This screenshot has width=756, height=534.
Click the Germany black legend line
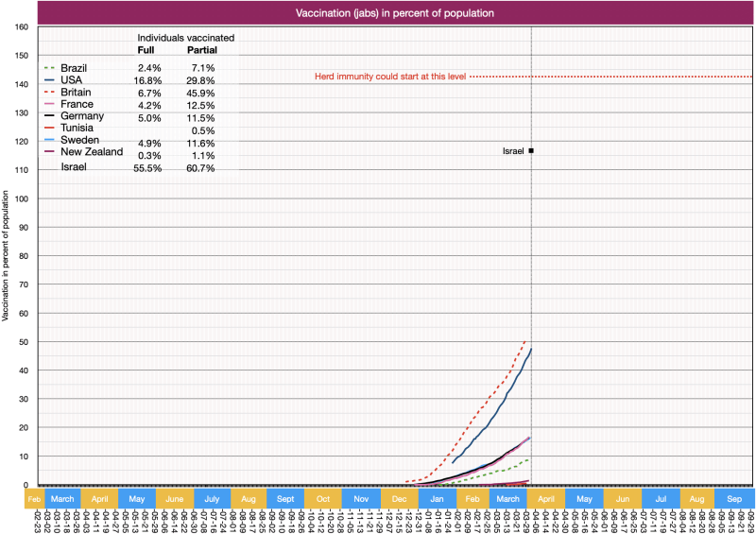click(x=50, y=116)
